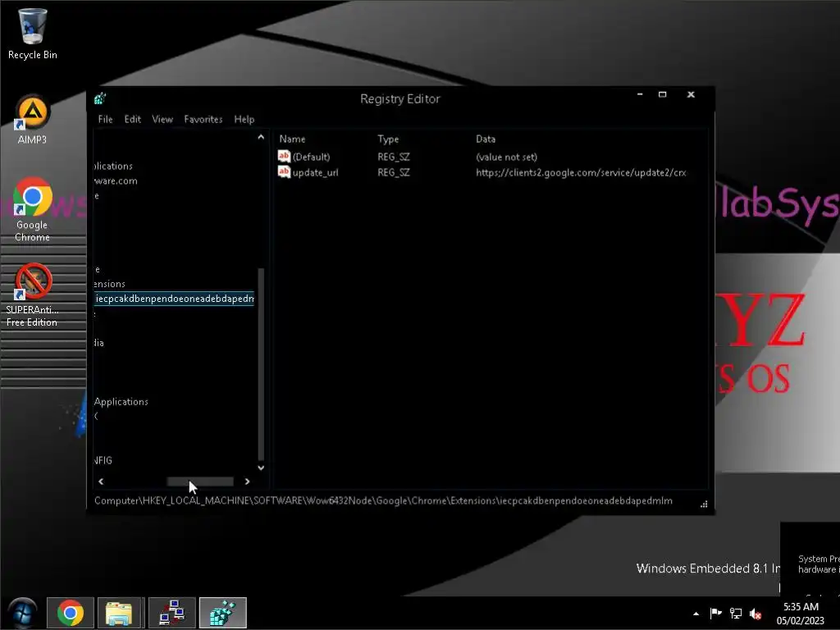Select the 'lications' tree key

[x=113, y=166]
